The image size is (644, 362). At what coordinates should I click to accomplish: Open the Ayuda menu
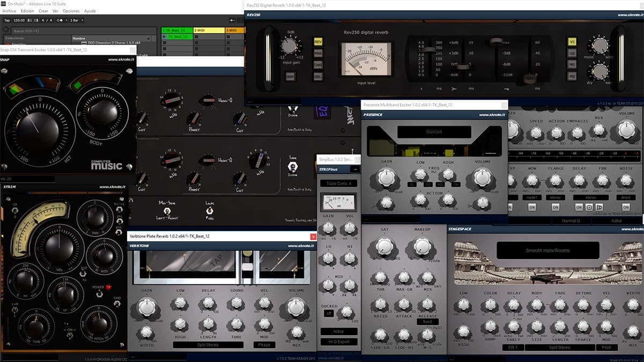(x=90, y=11)
